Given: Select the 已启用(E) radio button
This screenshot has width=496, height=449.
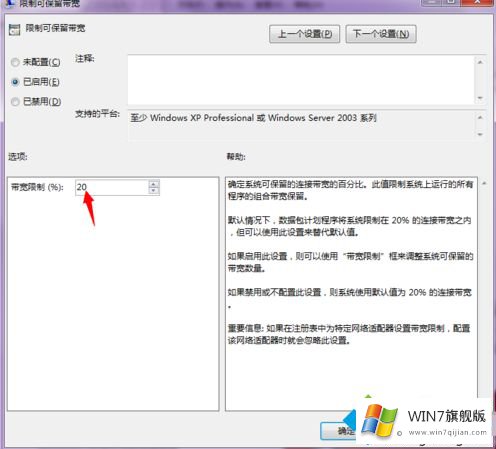Looking at the screenshot, I should tap(15, 82).
